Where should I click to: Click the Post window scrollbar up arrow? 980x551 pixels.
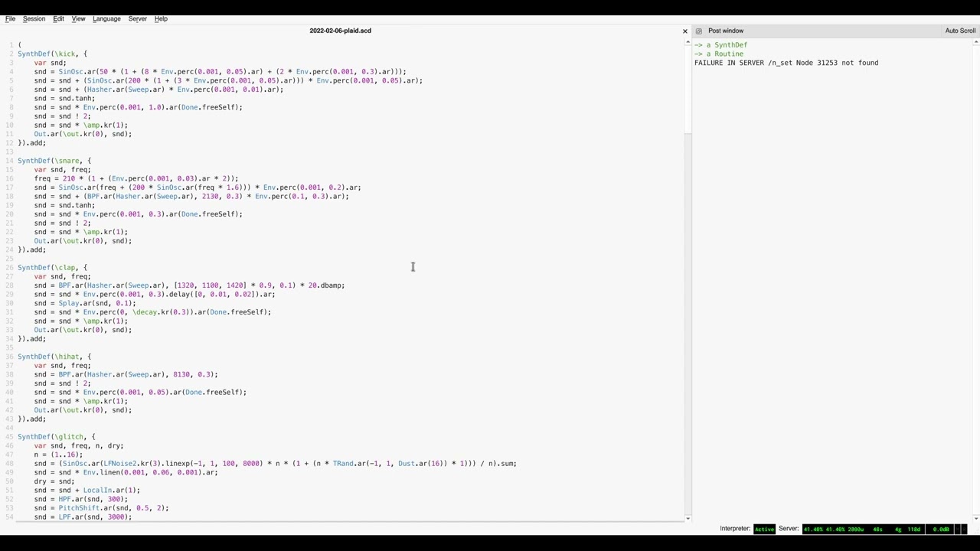point(976,43)
